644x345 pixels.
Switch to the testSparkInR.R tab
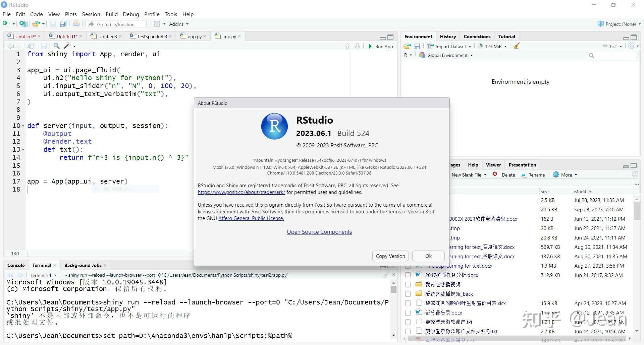click(x=152, y=37)
